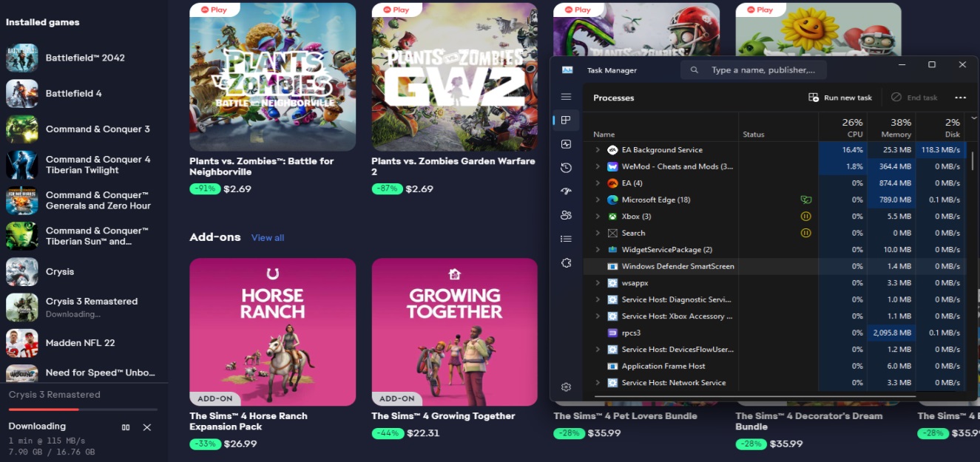Image resolution: width=980 pixels, height=462 pixels.
Task: Click Task Manager search box
Action: click(754, 70)
